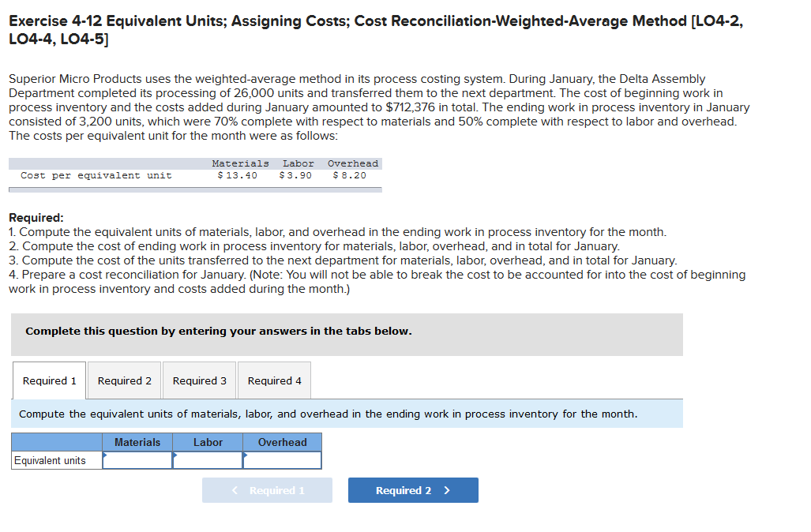This screenshot has height=532, width=811.
Task: Click the Labor equivalent units input cell
Action: 208,459
